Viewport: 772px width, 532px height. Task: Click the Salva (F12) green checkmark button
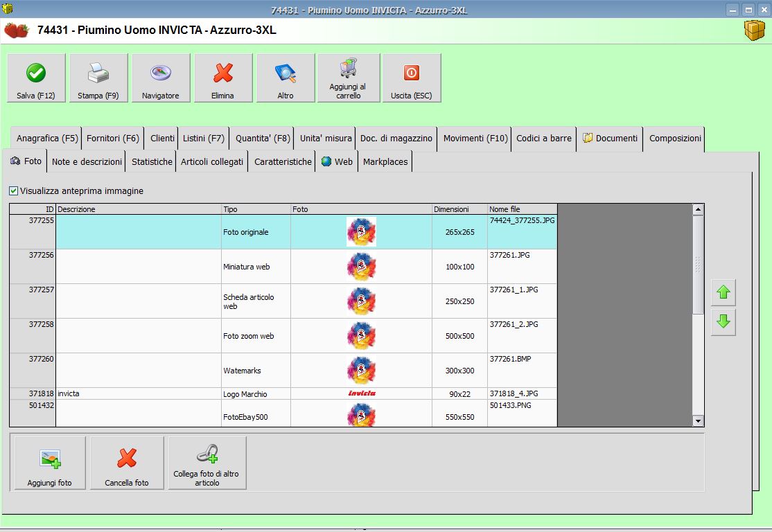(36, 78)
